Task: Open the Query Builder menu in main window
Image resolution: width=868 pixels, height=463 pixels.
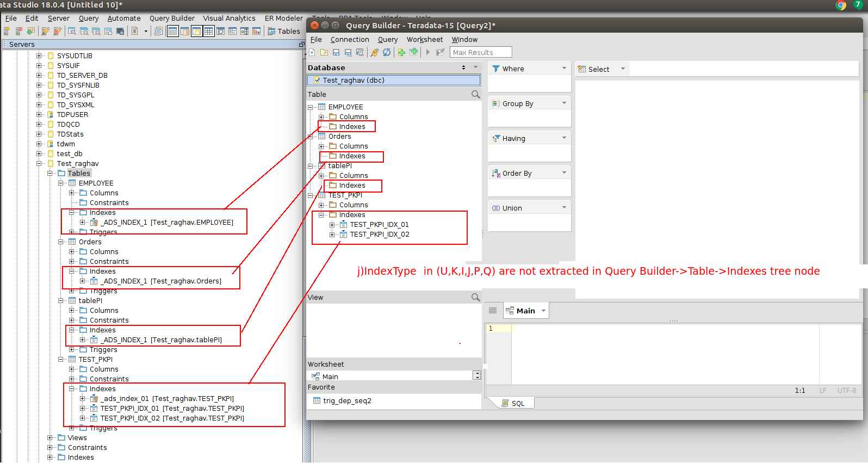Action: [x=172, y=18]
